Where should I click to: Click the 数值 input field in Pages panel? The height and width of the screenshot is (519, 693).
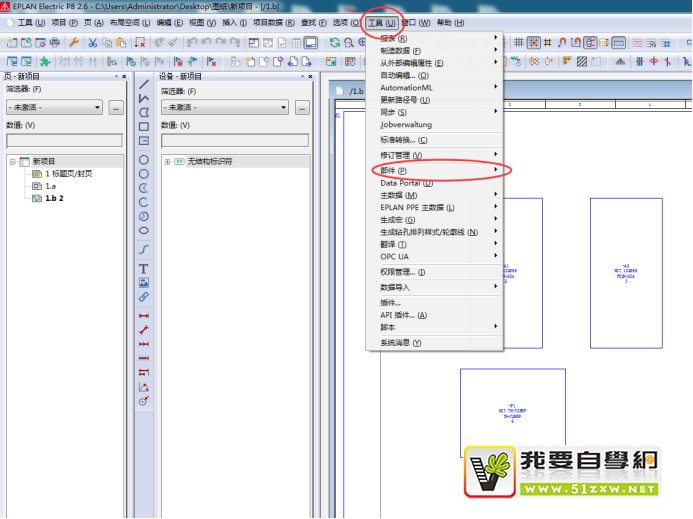pyautogui.click(x=64, y=140)
